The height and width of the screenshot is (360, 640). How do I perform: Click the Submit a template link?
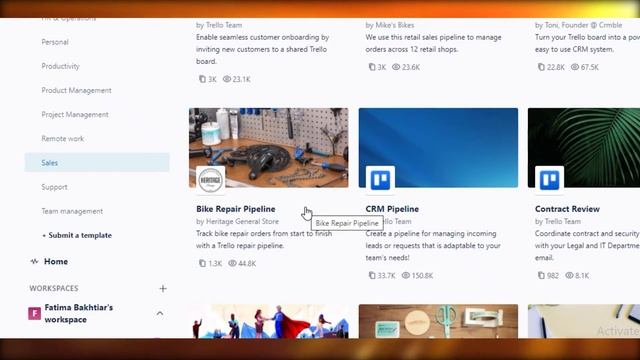[77, 235]
